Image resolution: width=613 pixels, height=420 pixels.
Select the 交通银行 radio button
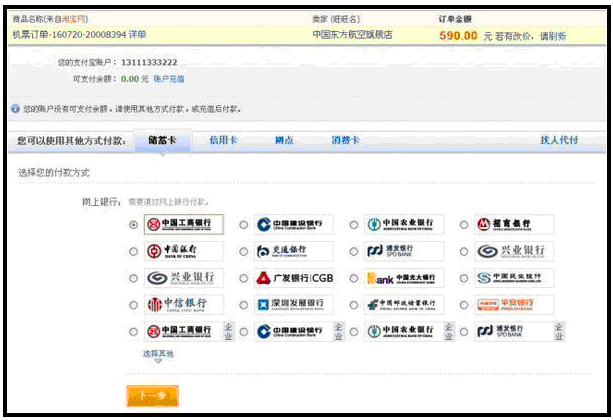[x=244, y=251]
